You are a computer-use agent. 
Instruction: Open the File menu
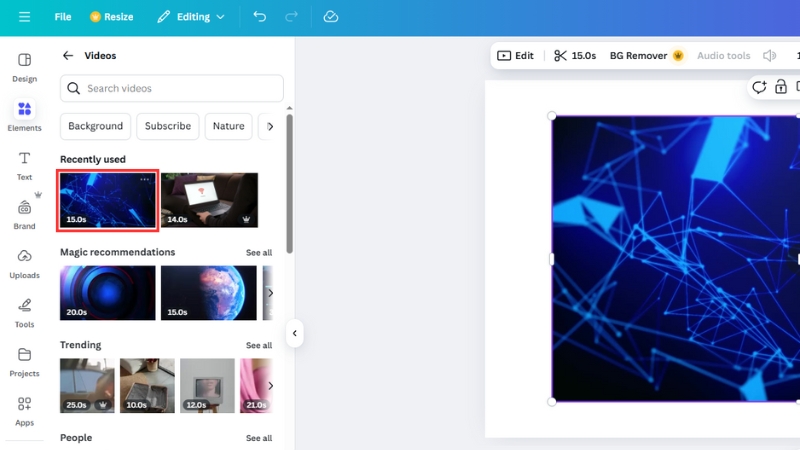click(x=63, y=17)
